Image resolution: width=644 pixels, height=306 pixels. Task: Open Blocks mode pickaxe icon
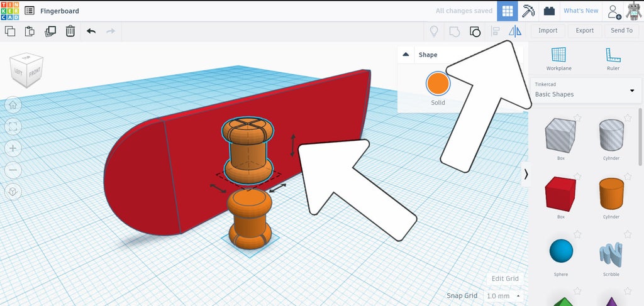coord(528,11)
